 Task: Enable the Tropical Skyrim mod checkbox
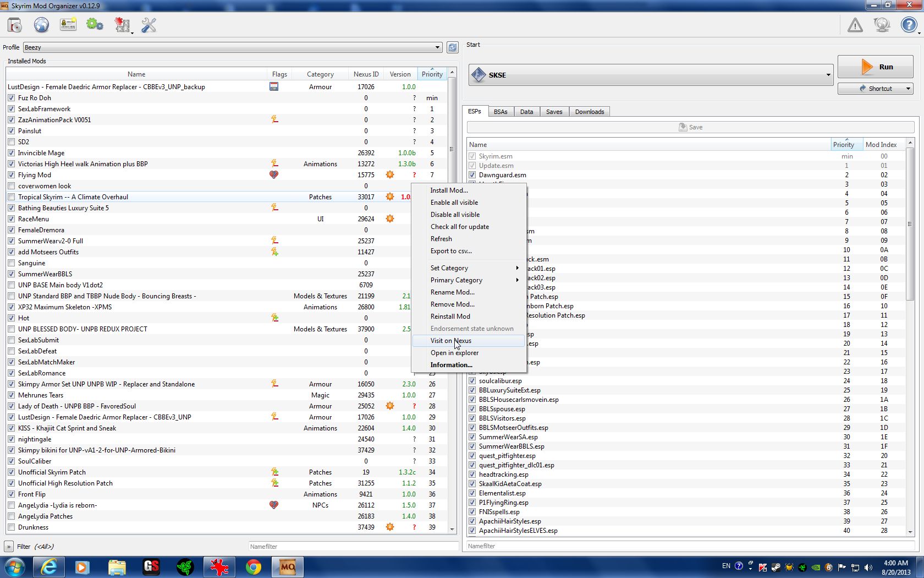[x=12, y=197]
